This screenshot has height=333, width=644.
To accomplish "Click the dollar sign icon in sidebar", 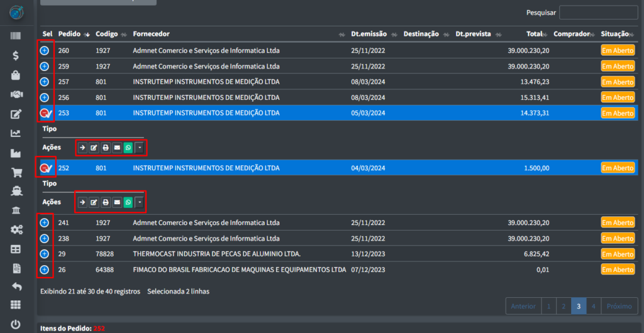I will point(16,55).
